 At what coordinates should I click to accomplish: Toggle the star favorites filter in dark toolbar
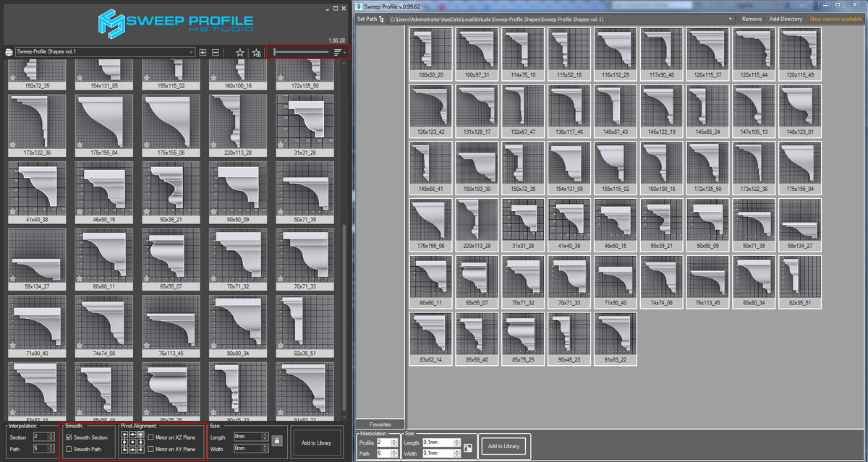(x=240, y=52)
